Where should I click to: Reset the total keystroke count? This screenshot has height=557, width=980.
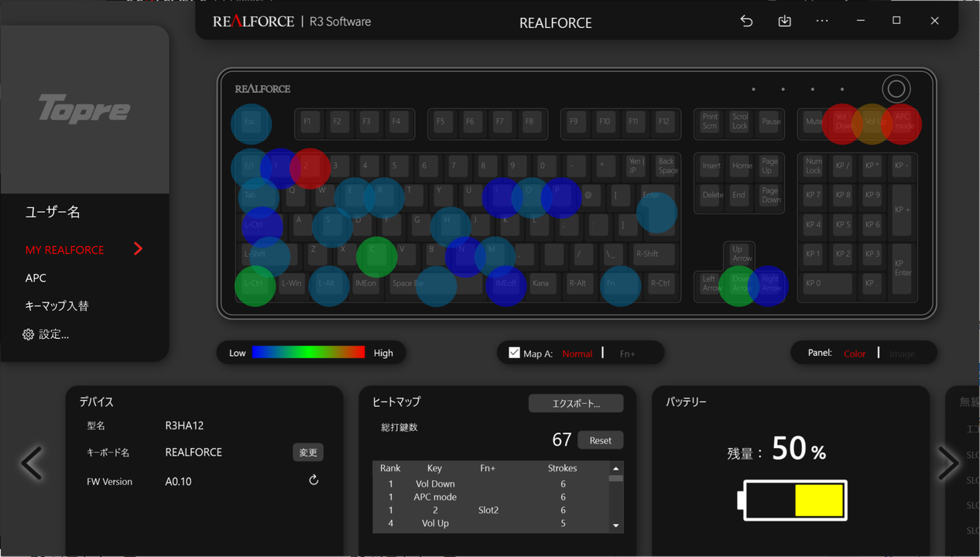pos(601,440)
